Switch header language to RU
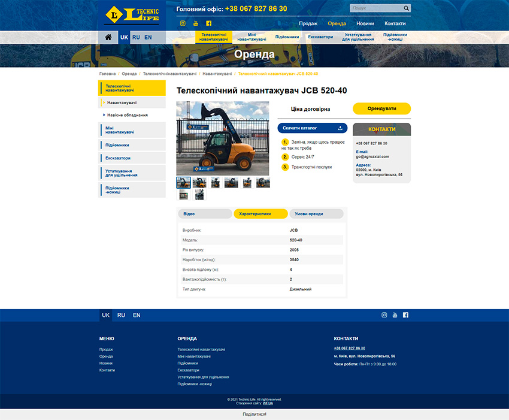The width and height of the screenshot is (509, 420). tap(136, 37)
